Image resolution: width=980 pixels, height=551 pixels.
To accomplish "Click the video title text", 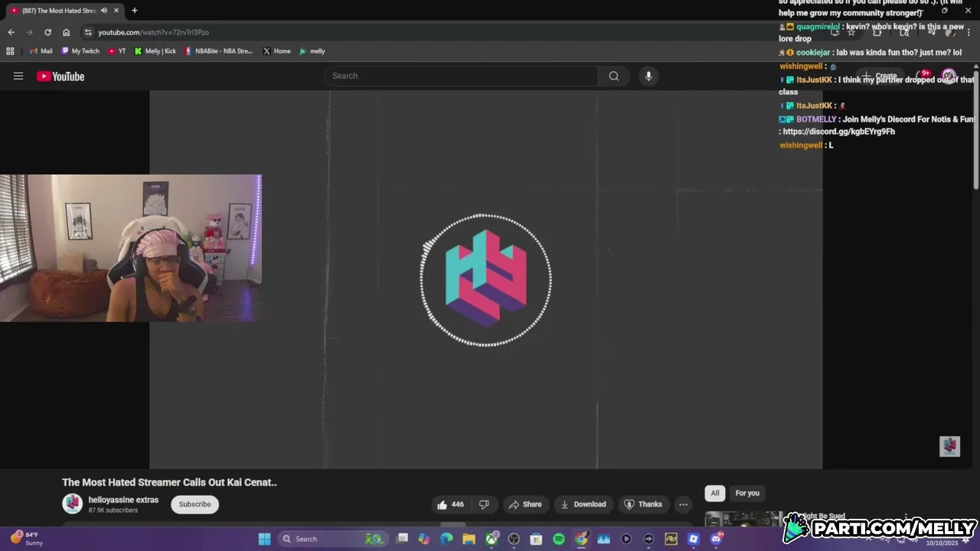I will (169, 482).
